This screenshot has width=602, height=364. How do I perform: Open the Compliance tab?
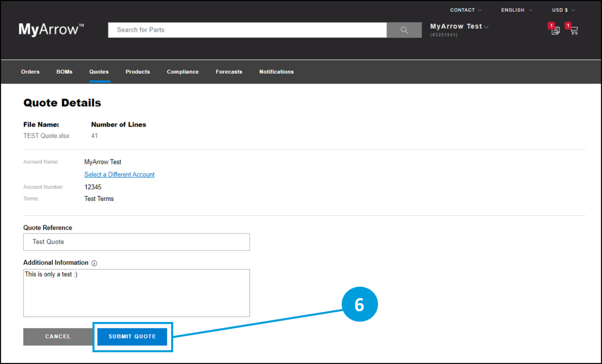[183, 72]
